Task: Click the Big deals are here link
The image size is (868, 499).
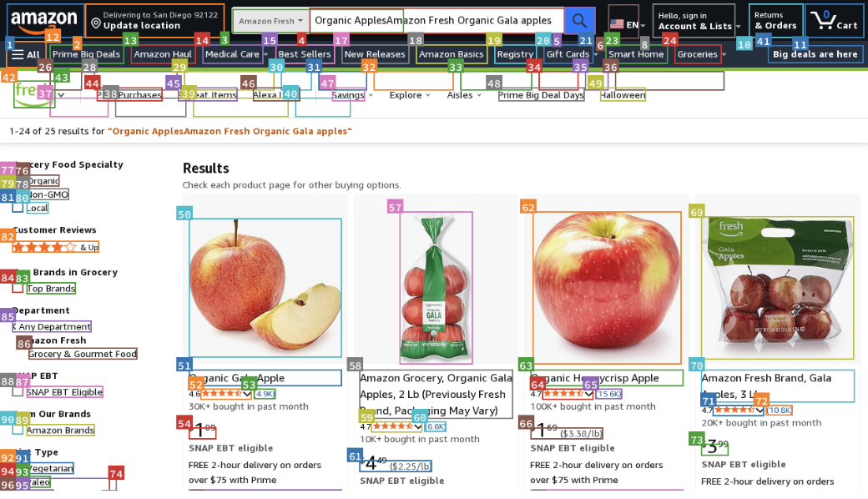Action: click(x=814, y=53)
